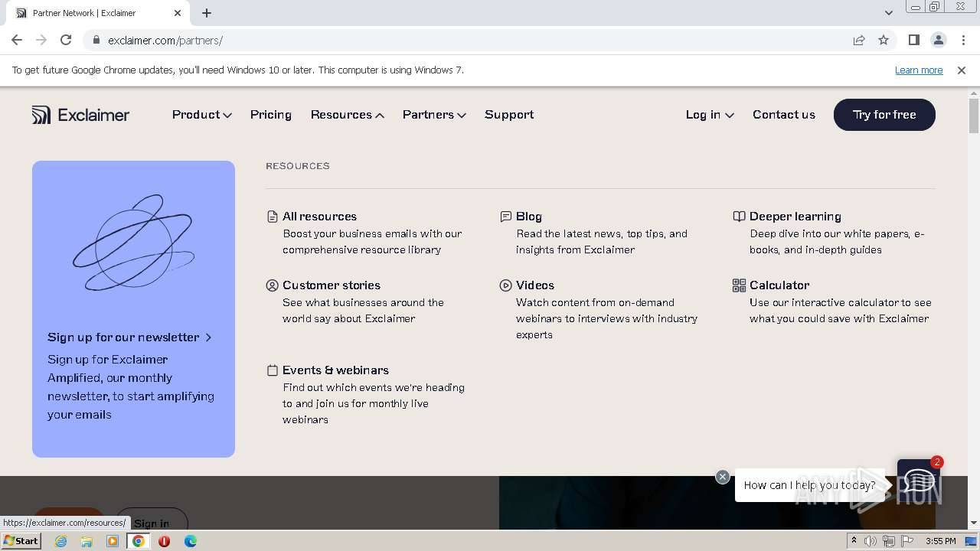Click the 3:55 PM taskbar clock

coord(940,541)
